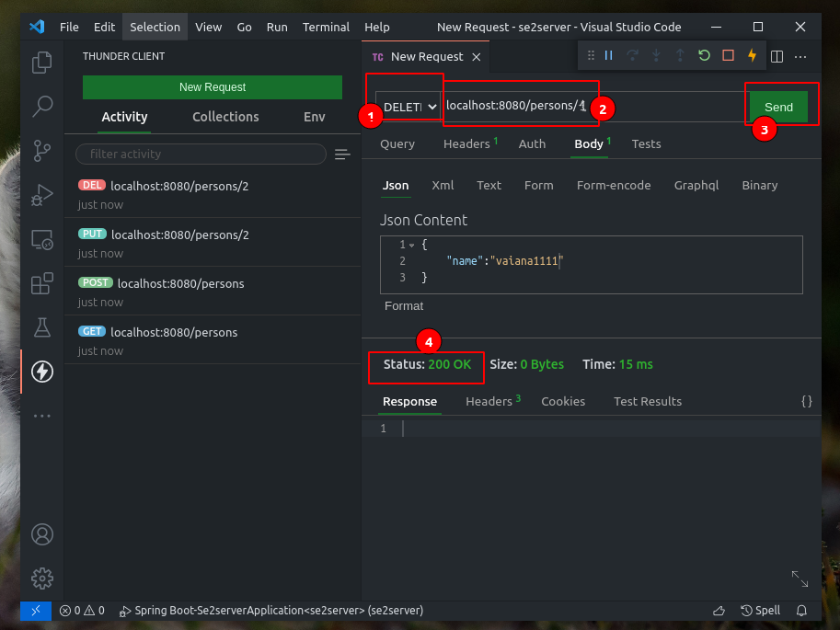Viewport: 840px width, 630px height.
Task: Click the filter activity input
Action: point(201,155)
